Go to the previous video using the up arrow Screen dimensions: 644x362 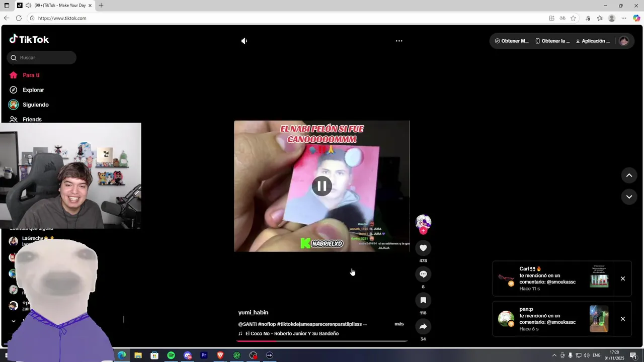(x=629, y=175)
